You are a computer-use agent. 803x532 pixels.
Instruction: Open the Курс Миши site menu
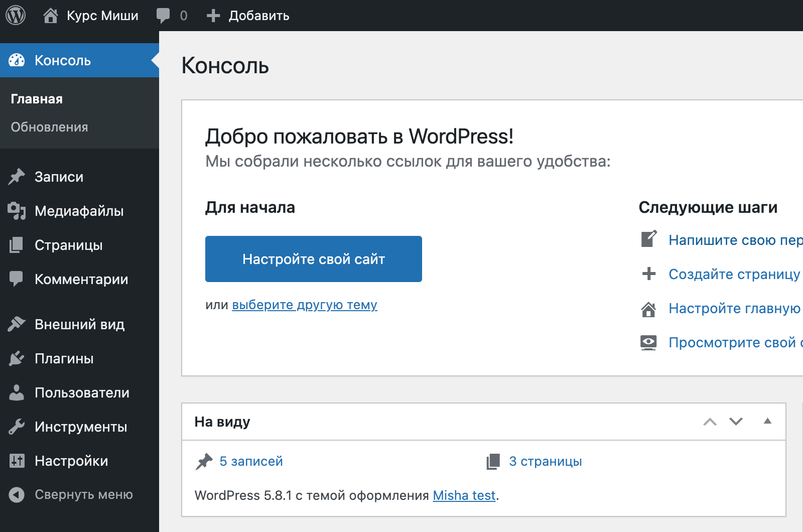pyautogui.click(x=90, y=16)
